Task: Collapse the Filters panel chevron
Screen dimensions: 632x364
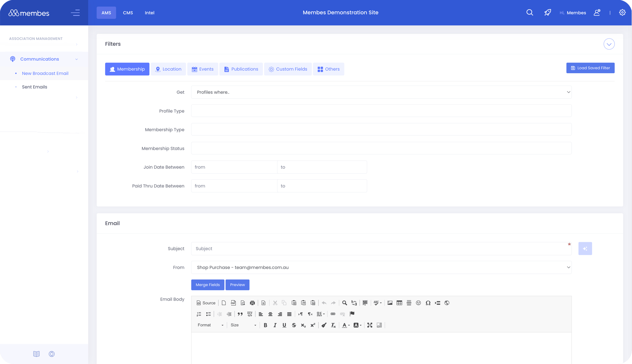Action: [609, 44]
